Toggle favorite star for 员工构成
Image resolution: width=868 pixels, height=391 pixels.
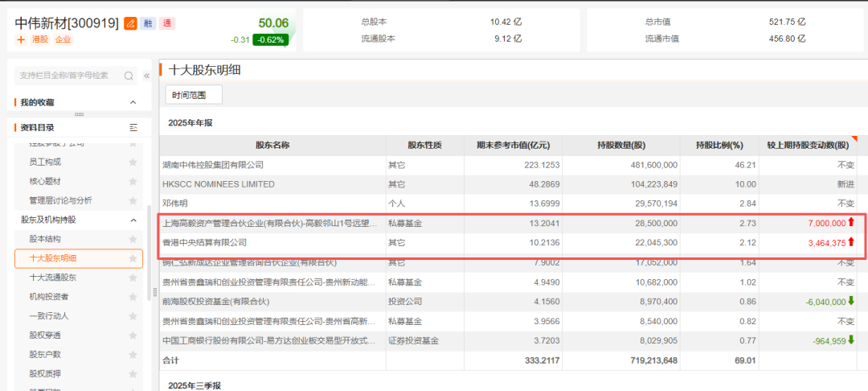click(x=133, y=162)
